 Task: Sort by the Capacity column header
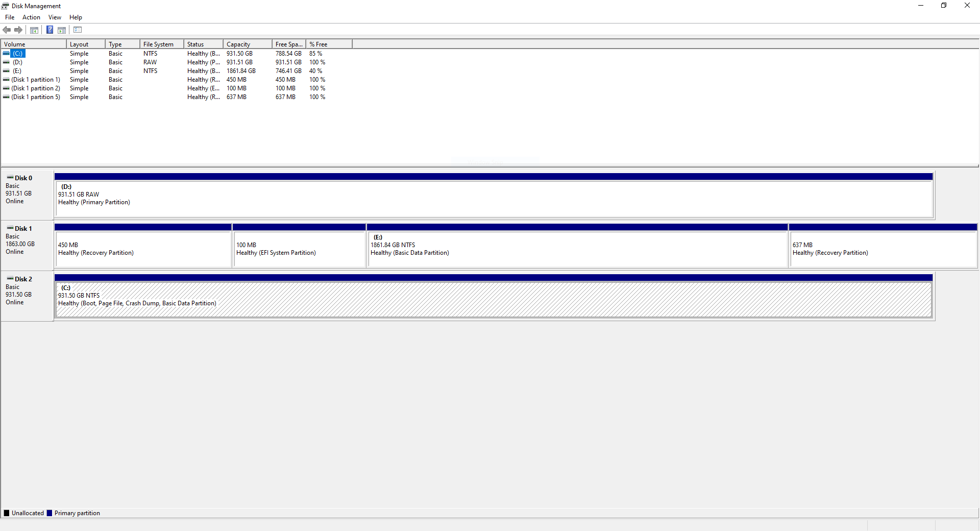point(248,44)
